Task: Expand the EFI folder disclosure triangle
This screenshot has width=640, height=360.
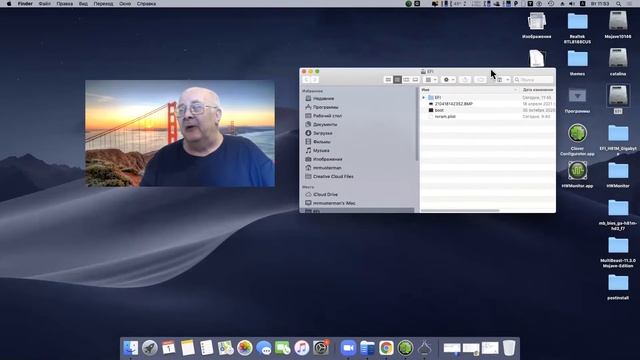Action: [424, 98]
